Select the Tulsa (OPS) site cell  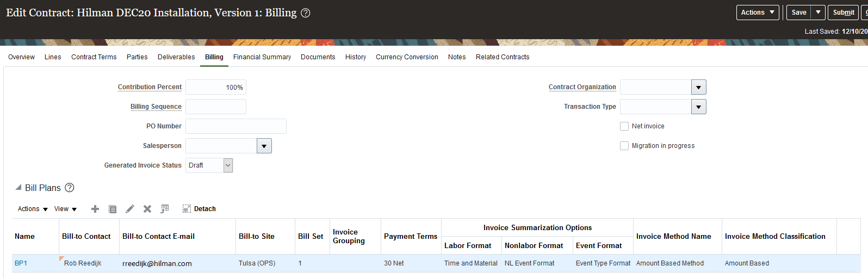(x=266, y=263)
